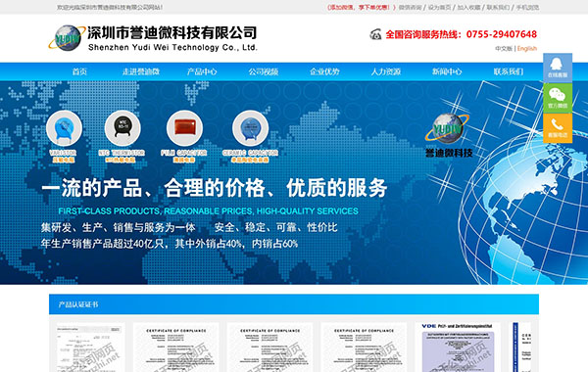Open 人力资源 navigation menu item
The width and height of the screenshot is (588, 372).
coord(386,71)
